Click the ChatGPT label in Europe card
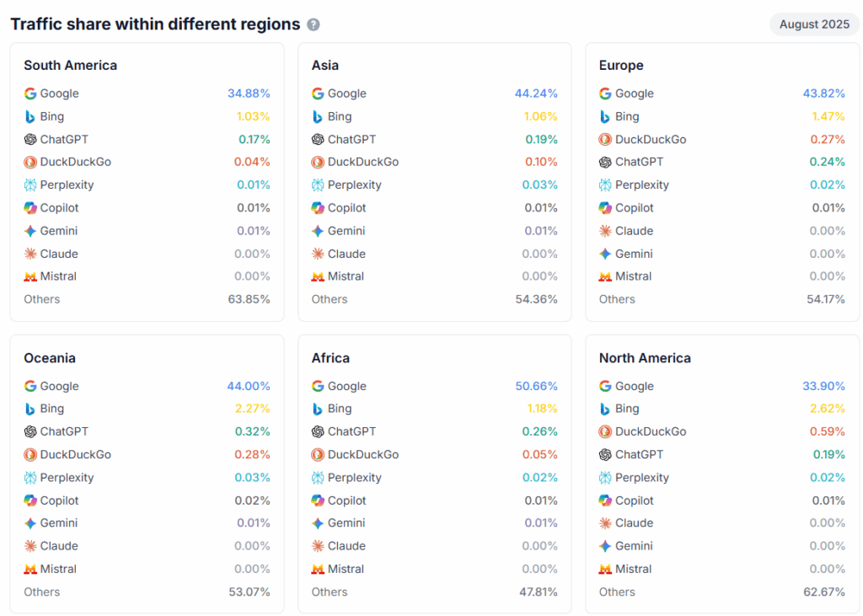The height and width of the screenshot is (616, 863). (639, 162)
